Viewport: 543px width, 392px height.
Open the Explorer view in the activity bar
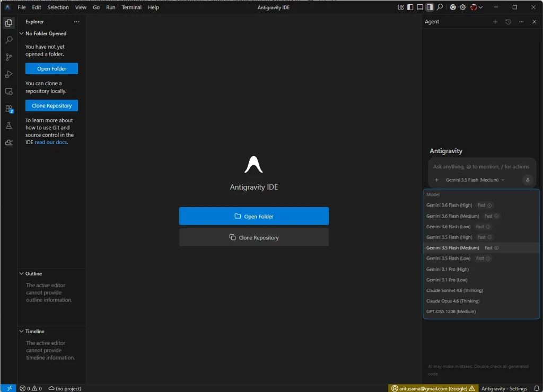click(8, 23)
